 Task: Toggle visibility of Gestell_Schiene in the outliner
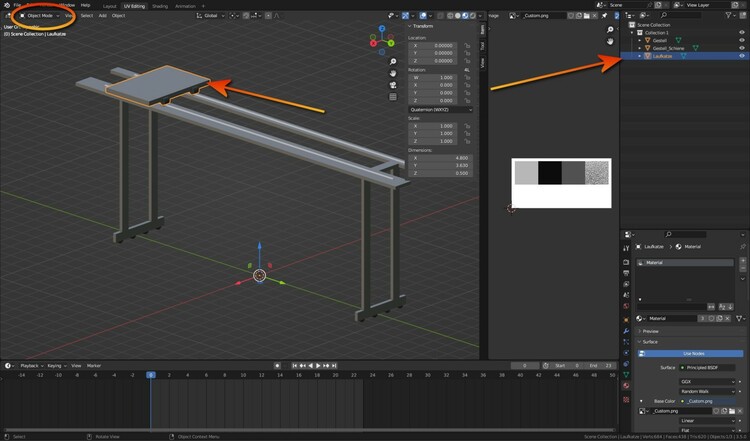coord(741,48)
